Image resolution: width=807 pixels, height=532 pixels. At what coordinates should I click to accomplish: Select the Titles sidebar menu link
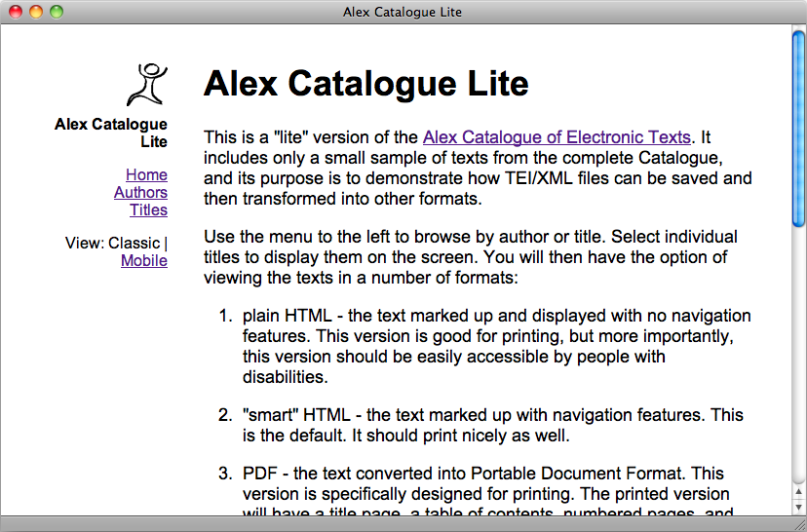(148, 210)
